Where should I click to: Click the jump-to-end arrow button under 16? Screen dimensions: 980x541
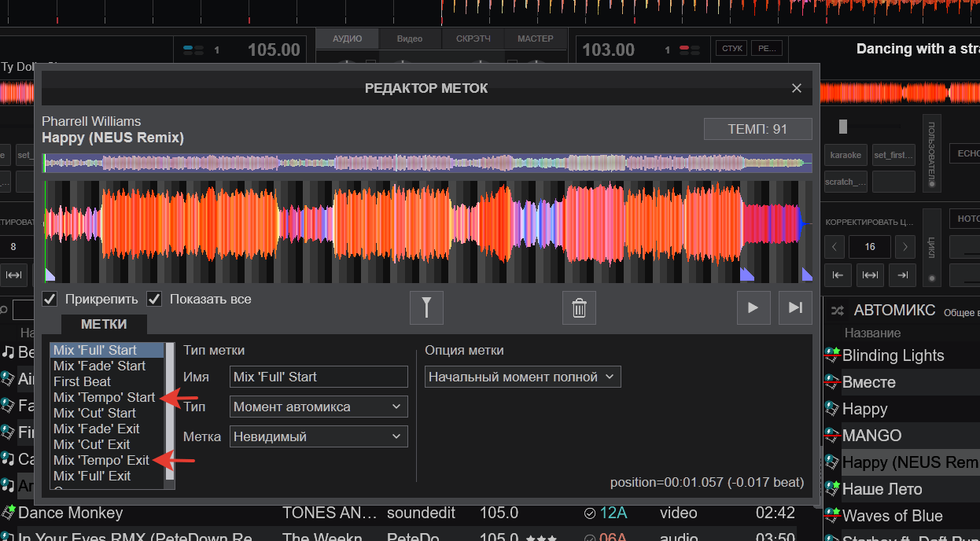[902, 274]
